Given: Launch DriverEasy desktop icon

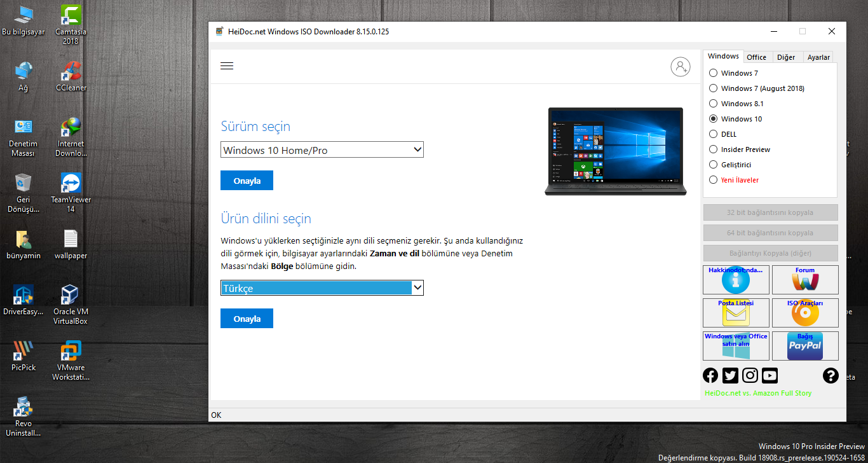Looking at the screenshot, I should click(x=24, y=300).
